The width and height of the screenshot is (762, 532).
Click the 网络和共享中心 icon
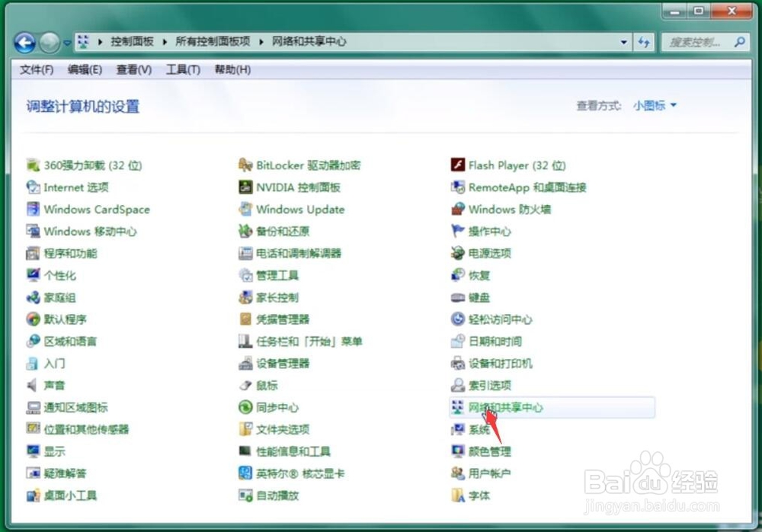pyautogui.click(x=458, y=407)
